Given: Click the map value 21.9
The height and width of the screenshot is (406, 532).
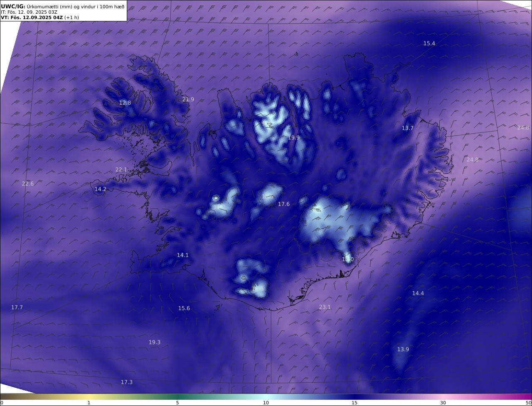Looking at the screenshot, I should [x=188, y=100].
